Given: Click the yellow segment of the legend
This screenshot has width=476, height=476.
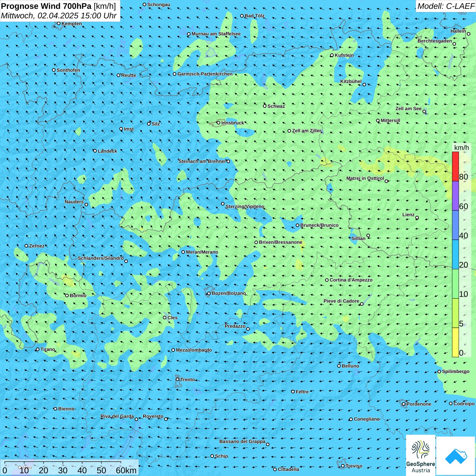Looking at the screenshot, I should coord(455,342).
